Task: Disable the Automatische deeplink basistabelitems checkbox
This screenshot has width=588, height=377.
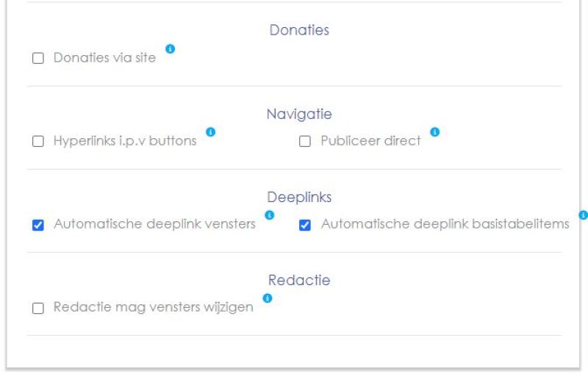Action: pyautogui.click(x=305, y=225)
